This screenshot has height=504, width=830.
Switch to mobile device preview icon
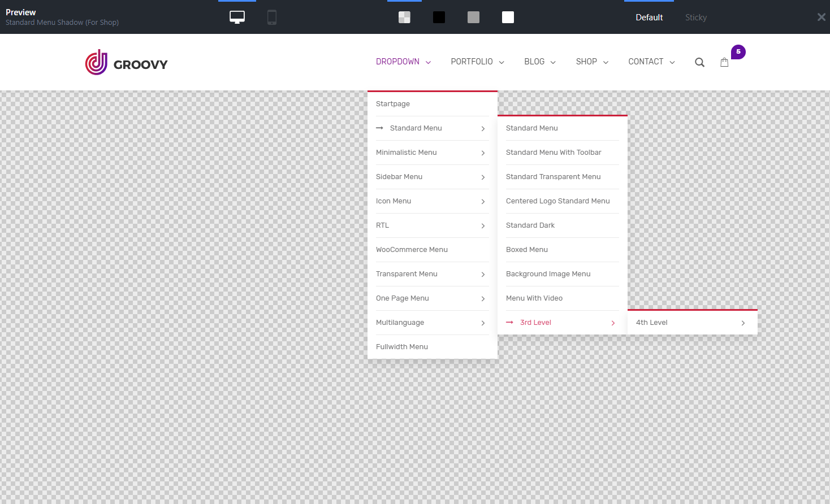(272, 18)
